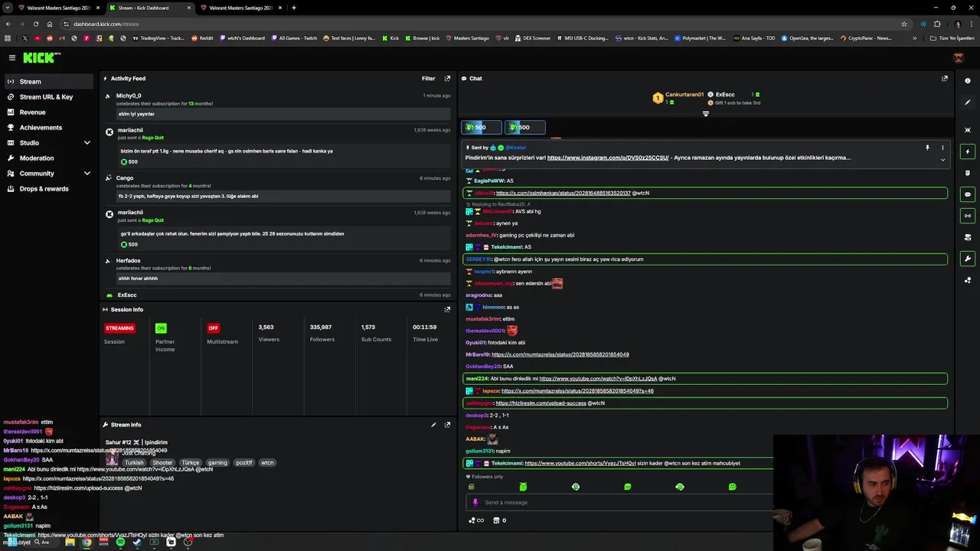Toggle the wrench tools sidebar button
Screen dimensions: 980x551
(x=968, y=259)
